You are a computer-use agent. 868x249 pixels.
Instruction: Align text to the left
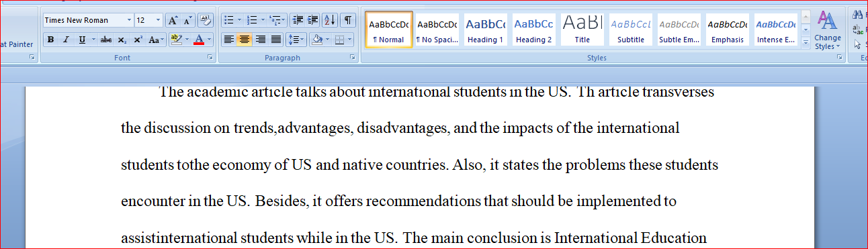[x=228, y=40]
